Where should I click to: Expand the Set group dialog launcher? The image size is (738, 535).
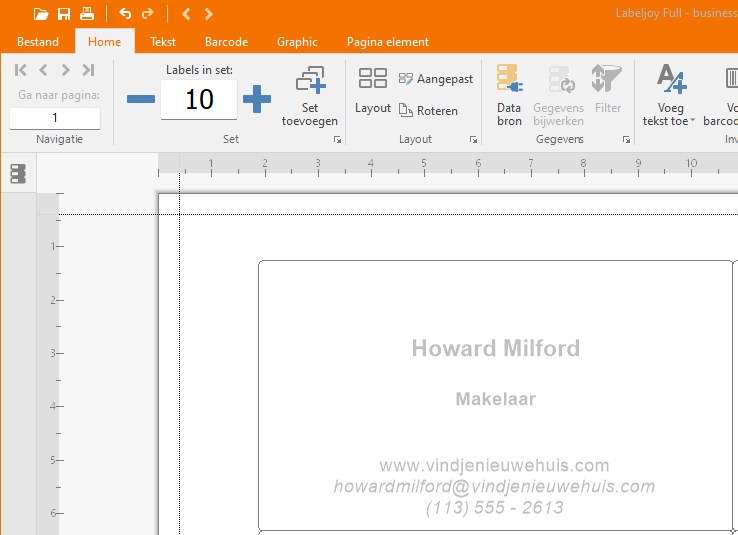click(x=337, y=140)
